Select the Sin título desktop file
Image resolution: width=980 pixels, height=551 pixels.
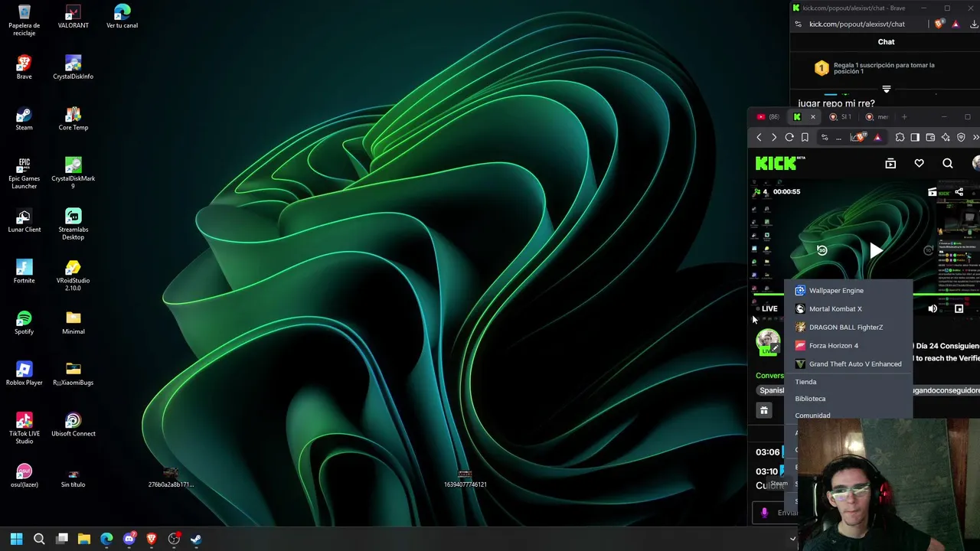[73, 478]
